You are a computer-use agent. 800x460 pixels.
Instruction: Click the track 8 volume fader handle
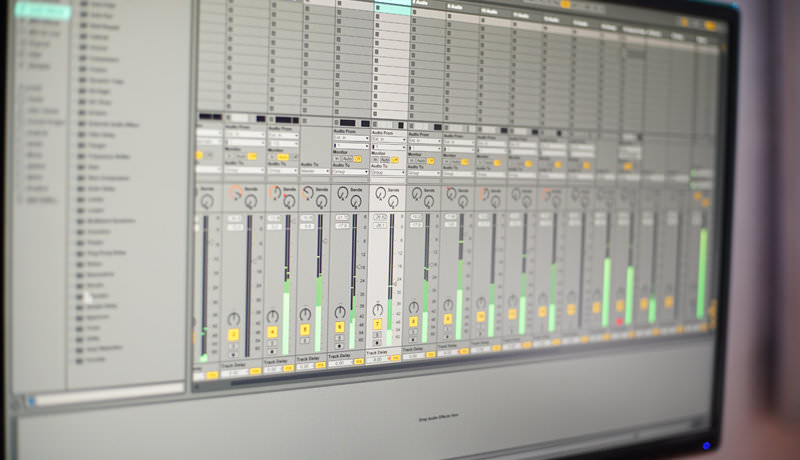[432, 265]
